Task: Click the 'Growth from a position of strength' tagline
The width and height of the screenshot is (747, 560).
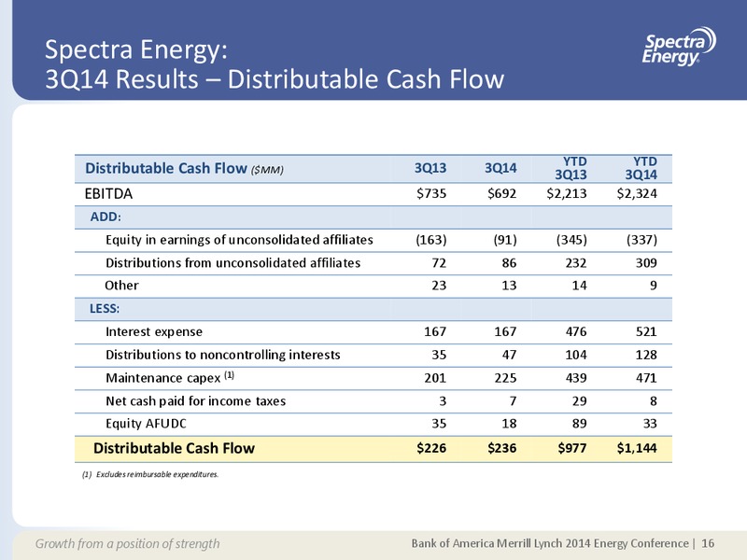Action: 128,544
